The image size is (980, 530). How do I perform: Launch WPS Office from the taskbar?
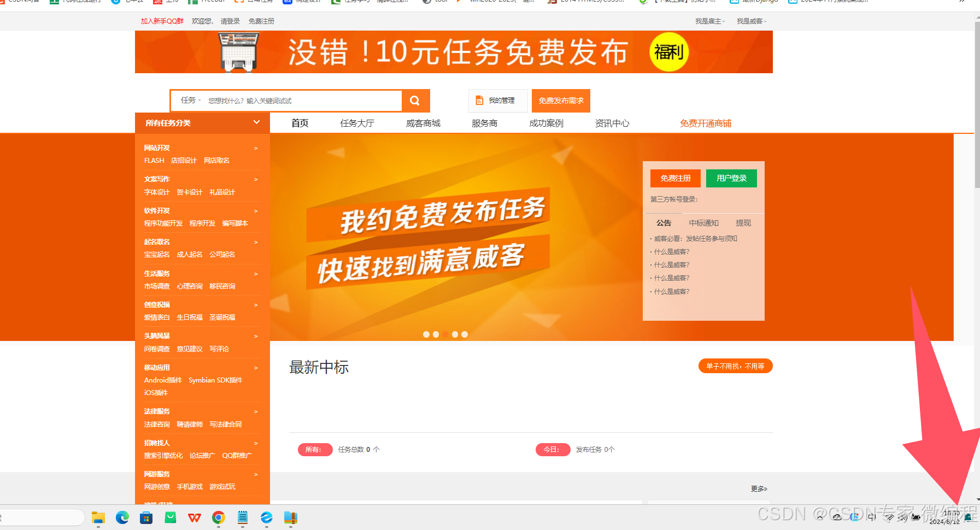coord(194,517)
